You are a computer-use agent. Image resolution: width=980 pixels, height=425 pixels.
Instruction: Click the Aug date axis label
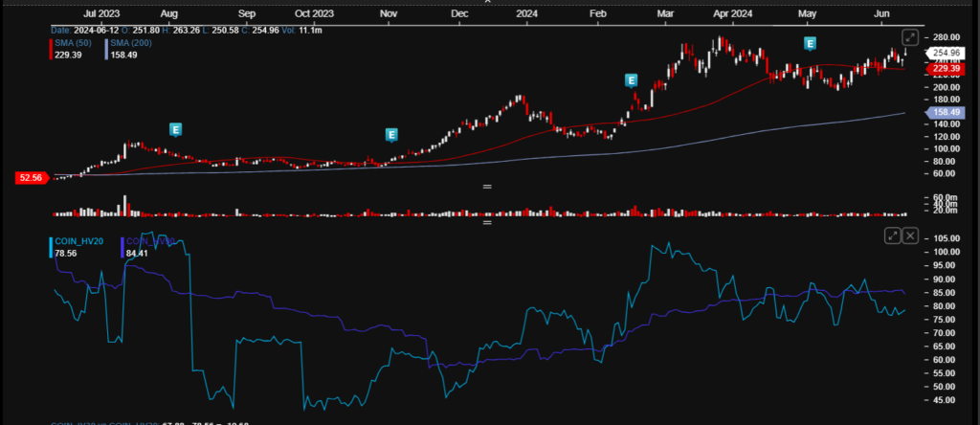[x=168, y=13]
